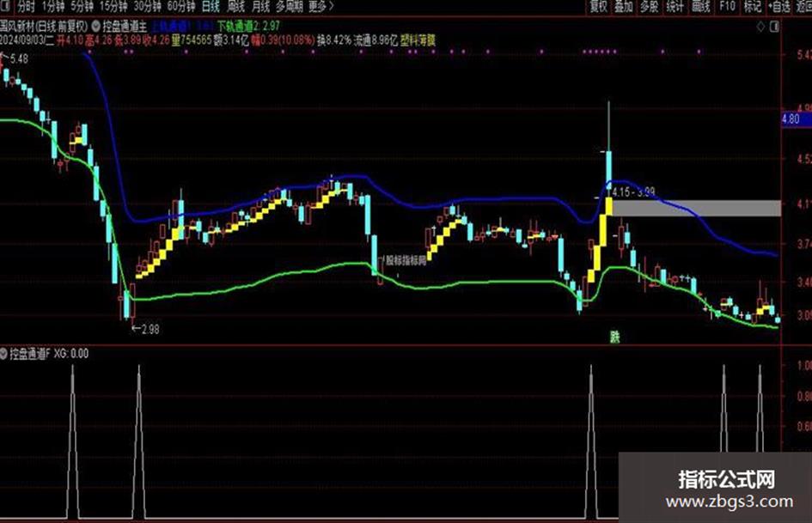The width and height of the screenshot is (812, 523).
Task: Click the 4.15 - 3.99 gap label
Action: (633, 192)
